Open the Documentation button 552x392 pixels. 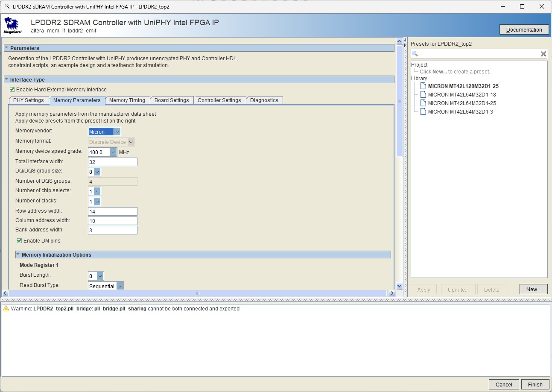point(524,29)
